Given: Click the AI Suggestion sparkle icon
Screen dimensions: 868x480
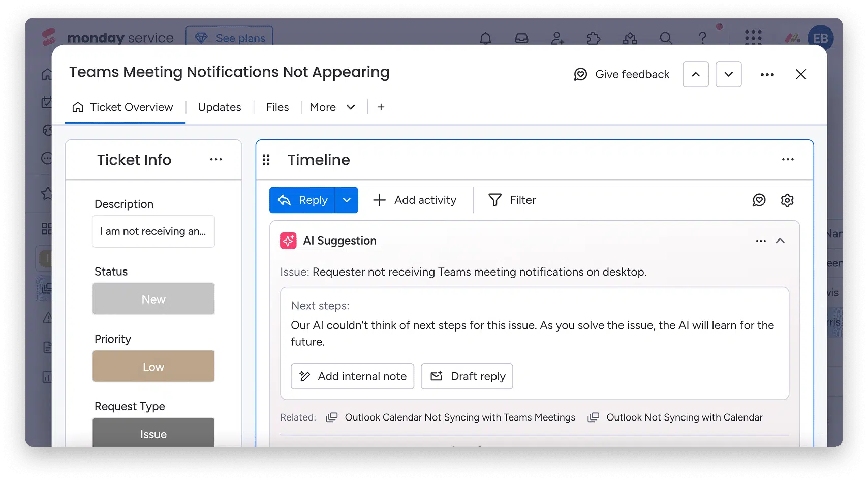Looking at the screenshot, I should click(x=288, y=241).
